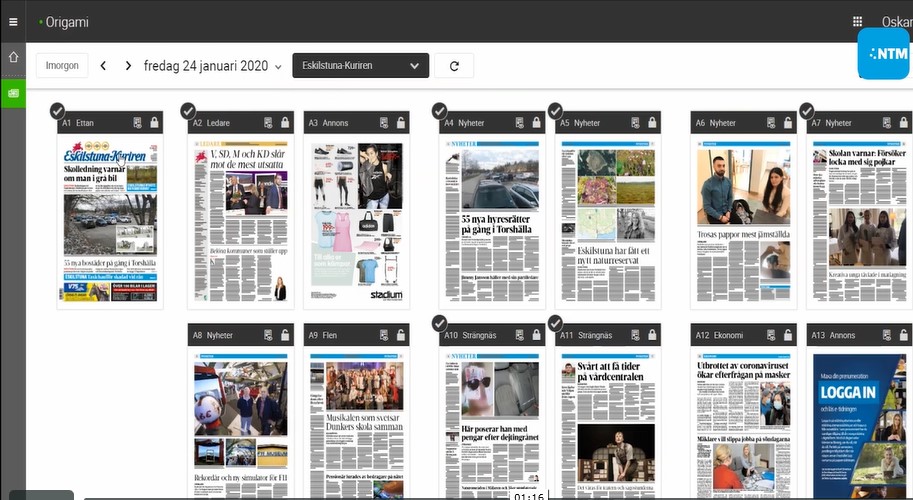The image size is (913, 500).
Task: Toggle the lock on A7 Nyheter
Action: point(904,123)
